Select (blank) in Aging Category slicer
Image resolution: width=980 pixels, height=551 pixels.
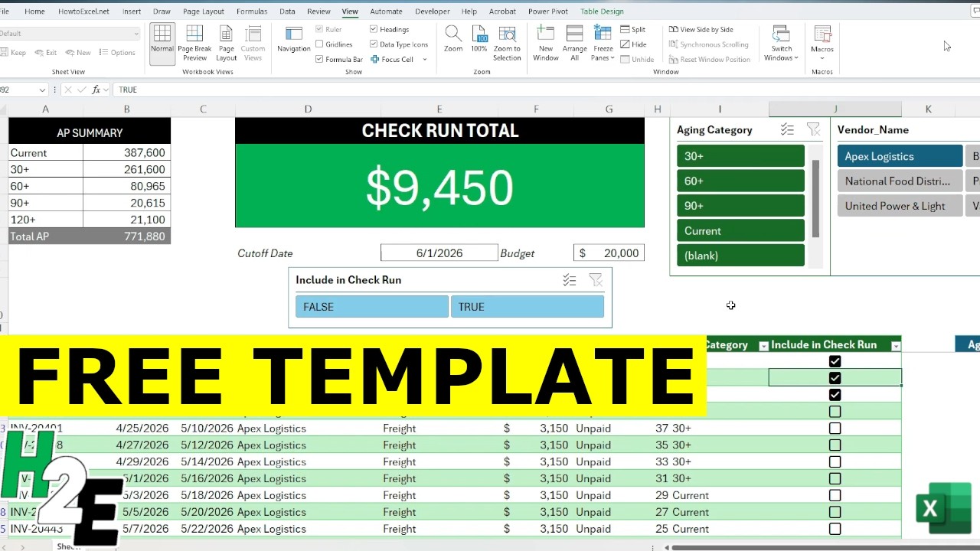740,256
